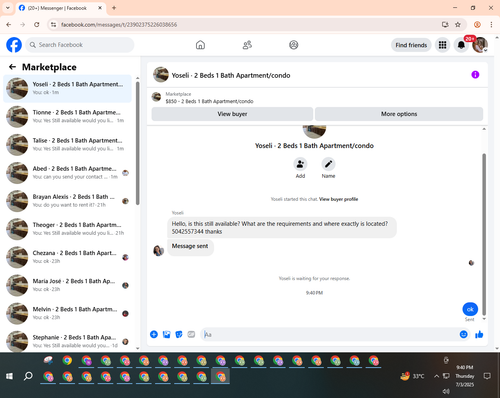Image resolution: width=500 pixels, height=398 pixels.
Task: Bookmark this page with the star
Action: tap(458, 25)
